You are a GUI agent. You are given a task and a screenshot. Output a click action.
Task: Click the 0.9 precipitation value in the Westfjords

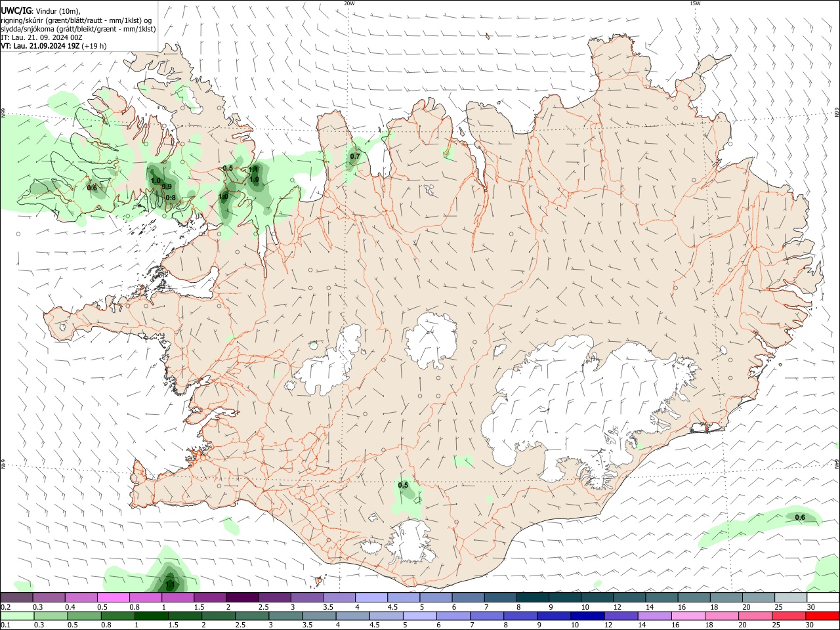coord(167,187)
